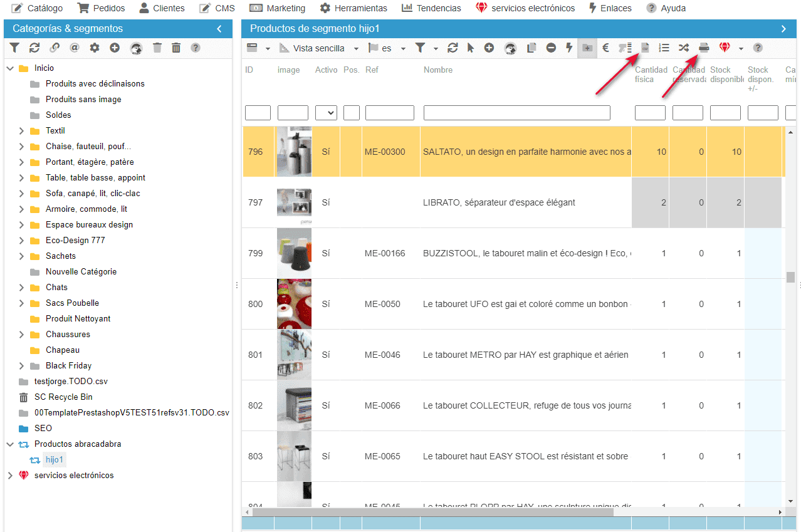This screenshot has width=801, height=532.
Task: Open the Vista sencilla view dropdown
Action: click(x=319, y=48)
